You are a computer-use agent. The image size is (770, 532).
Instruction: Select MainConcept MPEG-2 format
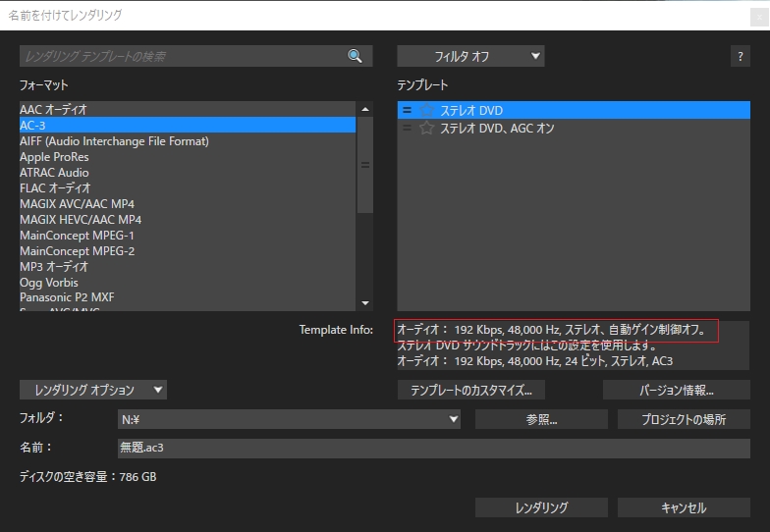coord(187,251)
